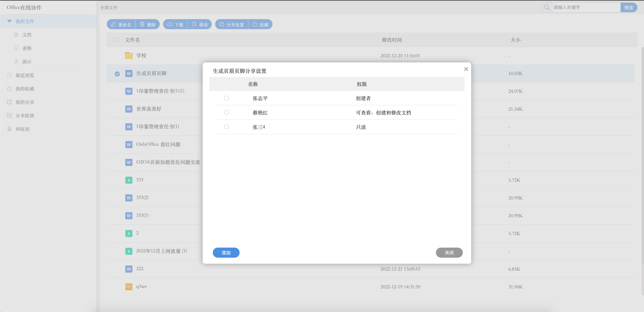Screen dimensions: 644x312
Task: Click the PPT icon for q3we
Action: pos(129,287)
